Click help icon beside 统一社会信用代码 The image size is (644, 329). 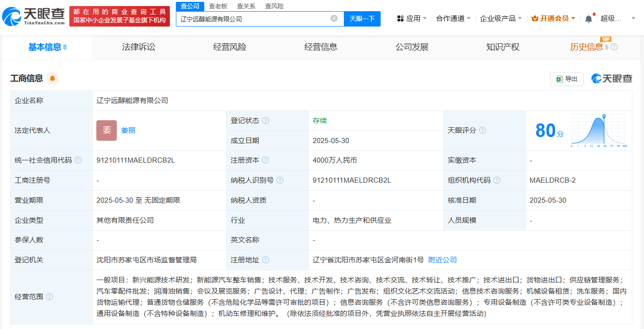[78, 160]
